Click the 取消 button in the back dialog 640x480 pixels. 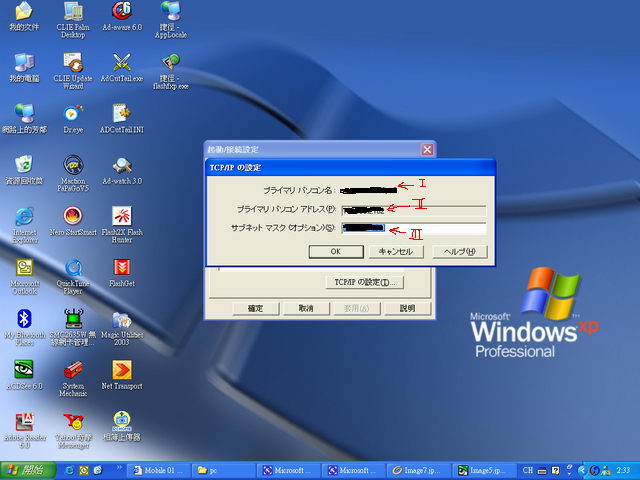306,309
